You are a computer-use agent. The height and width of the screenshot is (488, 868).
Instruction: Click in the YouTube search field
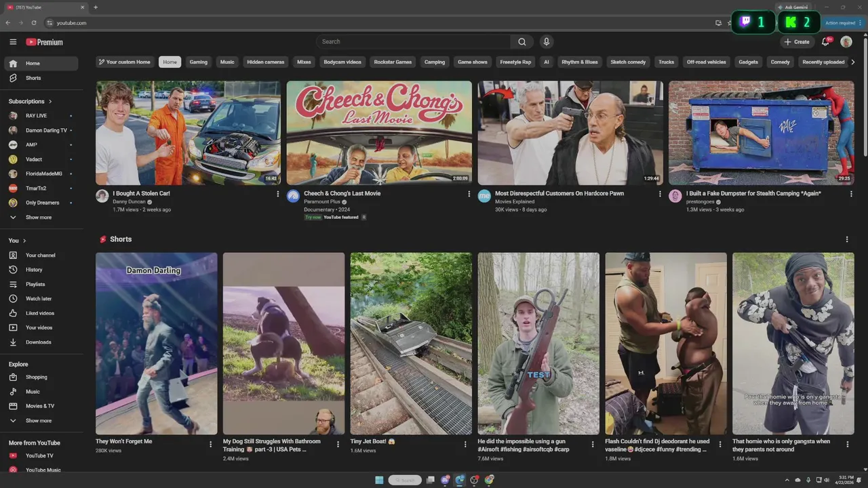pos(414,42)
